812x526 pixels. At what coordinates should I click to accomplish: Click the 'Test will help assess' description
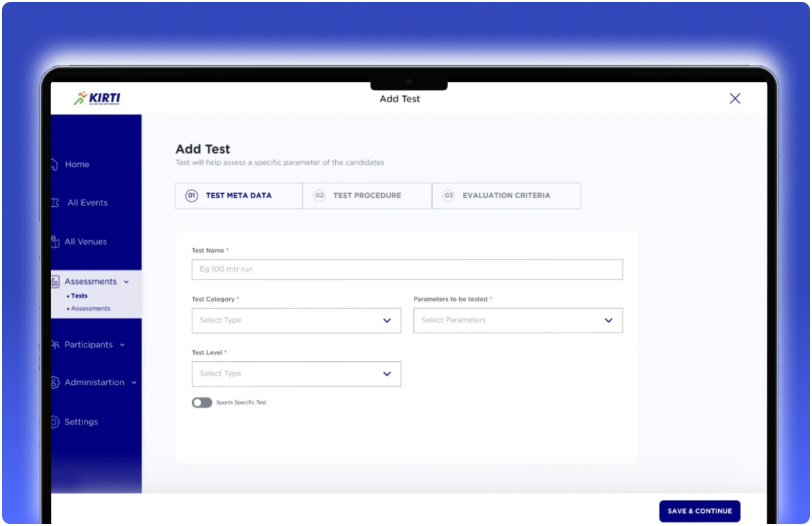click(x=280, y=162)
